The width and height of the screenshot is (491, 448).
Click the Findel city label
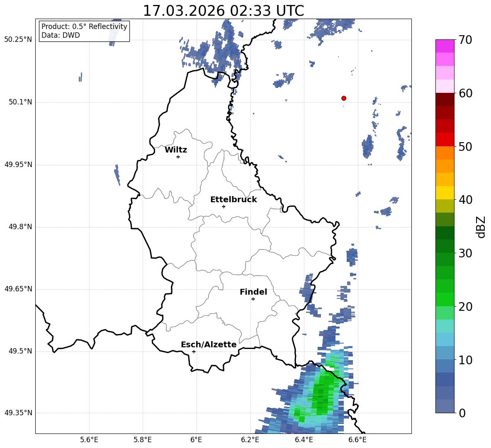[253, 292]
